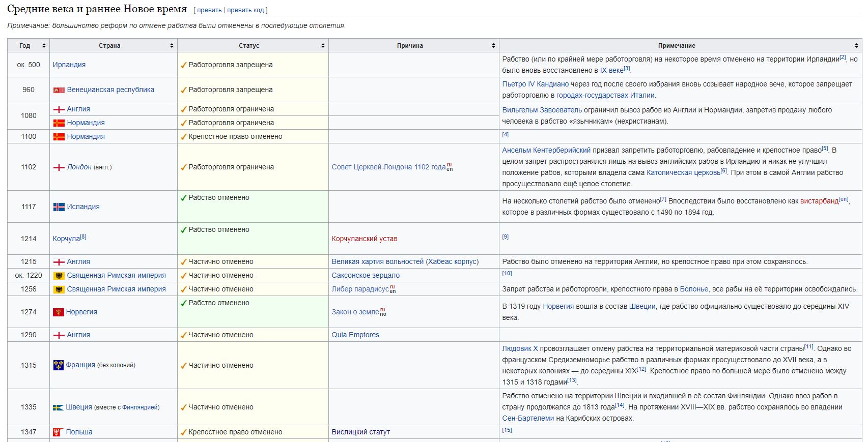Follow the Quia Emptores link
This screenshot has height=442, width=868.
coord(355,335)
